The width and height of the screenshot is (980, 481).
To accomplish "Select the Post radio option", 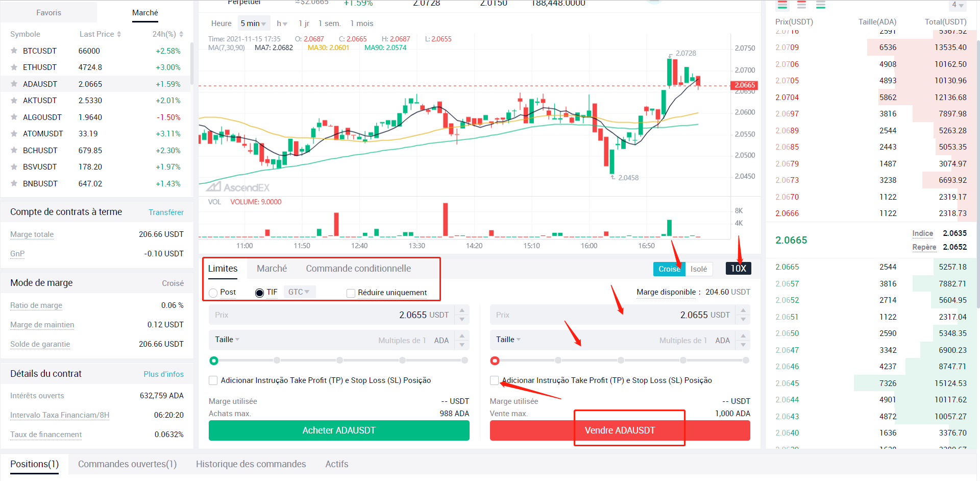I will [x=213, y=293].
